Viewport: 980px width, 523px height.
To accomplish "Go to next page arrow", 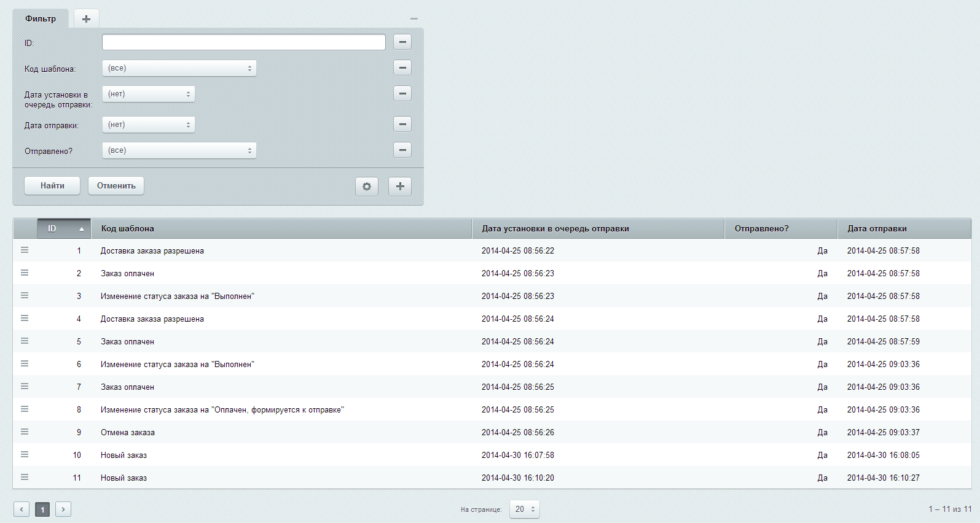I will [63, 509].
